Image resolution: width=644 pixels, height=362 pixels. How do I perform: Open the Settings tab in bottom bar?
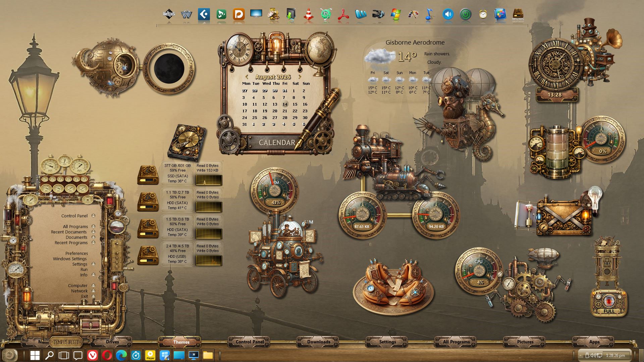click(x=387, y=342)
